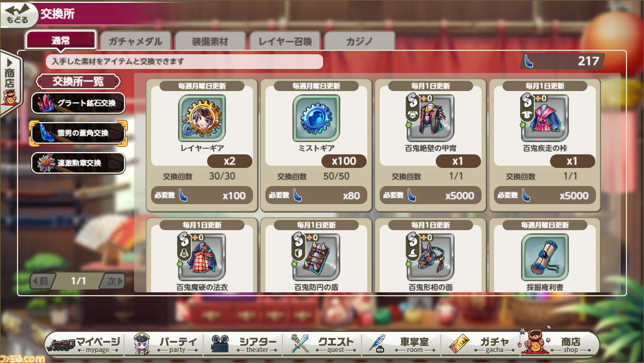Select the 百鬼防円の盾 shield icon
This screenshot has height=363, width=644.
[x=316, y=257]
